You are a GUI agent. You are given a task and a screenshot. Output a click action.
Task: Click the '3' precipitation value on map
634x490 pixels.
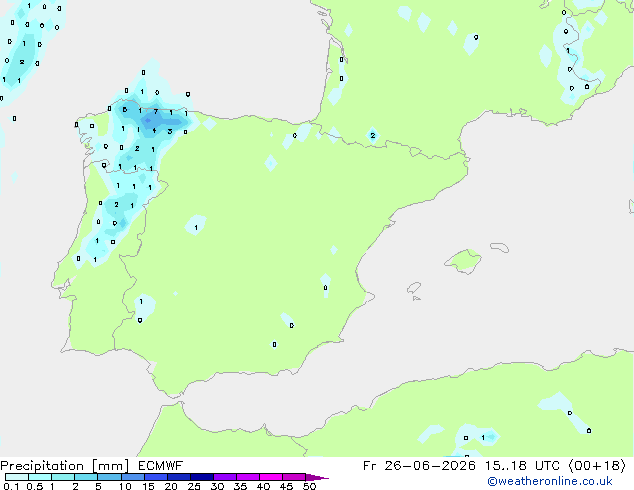tap(170, 131)
